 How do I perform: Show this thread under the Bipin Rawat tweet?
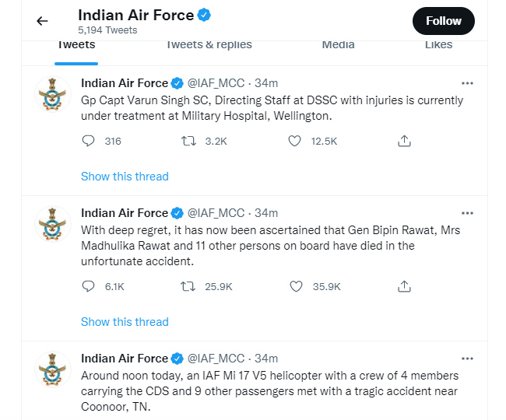tap(125, 322)
